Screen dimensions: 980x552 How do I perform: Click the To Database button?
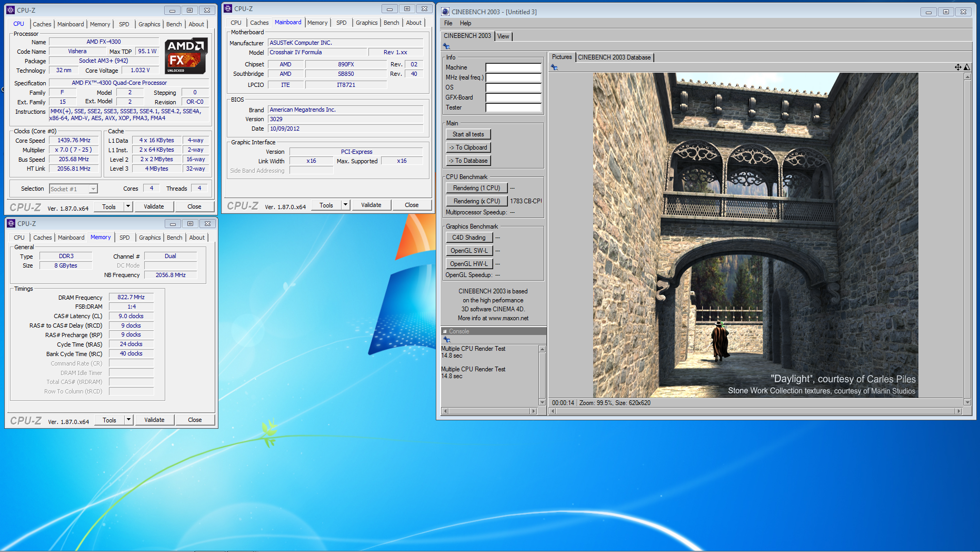468,161
